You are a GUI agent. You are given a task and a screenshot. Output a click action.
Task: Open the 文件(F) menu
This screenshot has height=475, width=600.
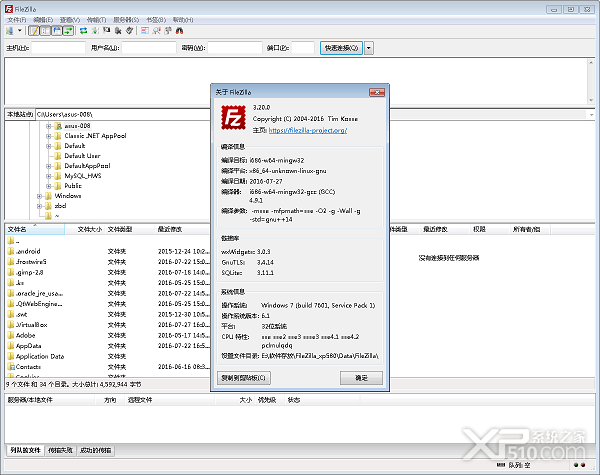click(x=16, y=20)
